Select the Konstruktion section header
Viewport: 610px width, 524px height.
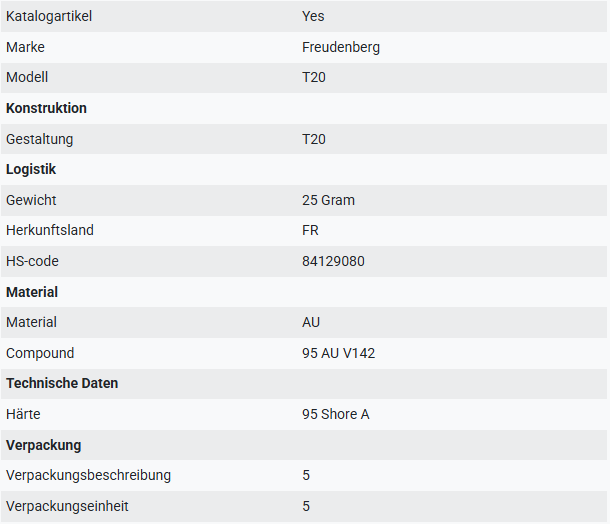(x=46, y=108)
